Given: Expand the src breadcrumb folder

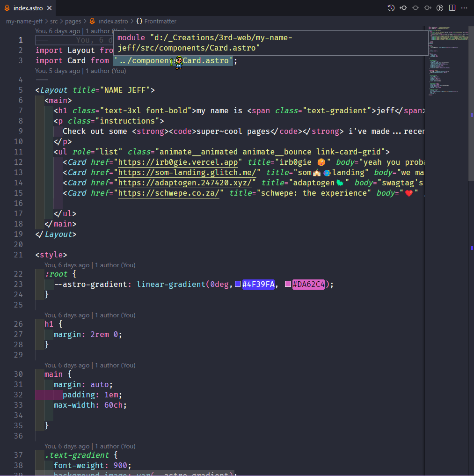Looking at the screenshot, I should [x=54, y=21].
